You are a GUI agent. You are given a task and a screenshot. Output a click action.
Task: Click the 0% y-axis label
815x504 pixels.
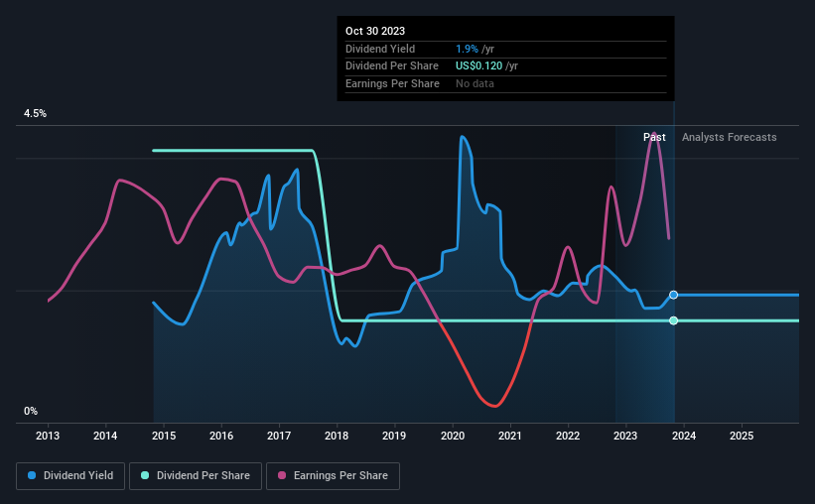point(31,412)
